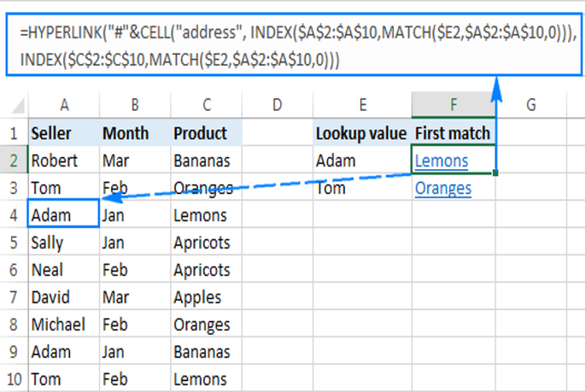The width and height of the screenshot is (585, 392).
Task: Select the Adam cell in row 4
Action: (x=64, y=214)
